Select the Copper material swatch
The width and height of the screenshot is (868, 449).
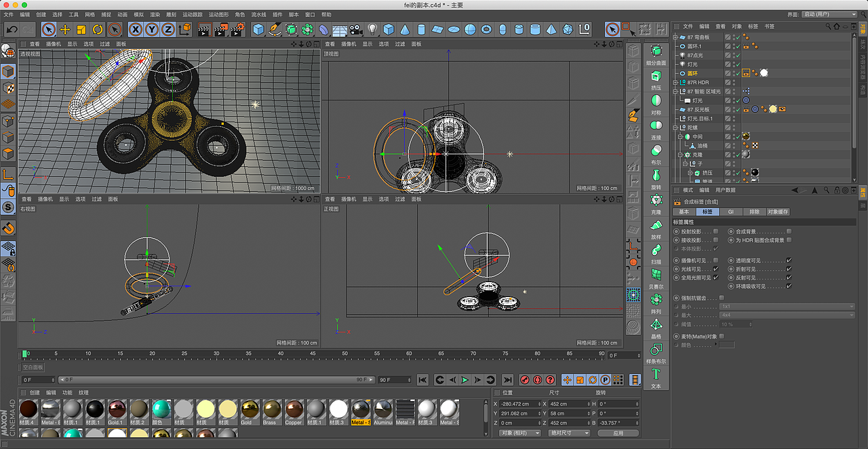(x=293, y=409)
